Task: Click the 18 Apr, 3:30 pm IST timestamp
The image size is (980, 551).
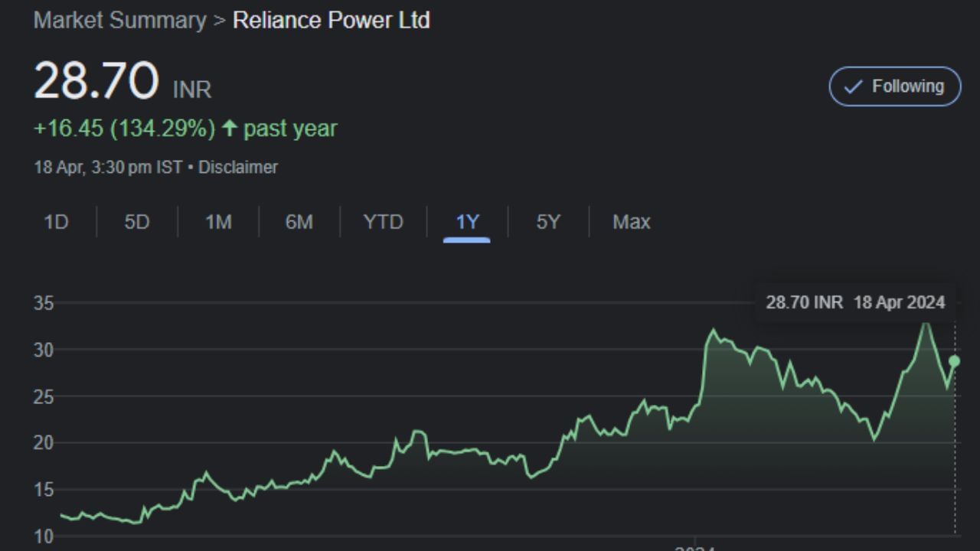Action: pyautogui.click(x=109, y=167)
